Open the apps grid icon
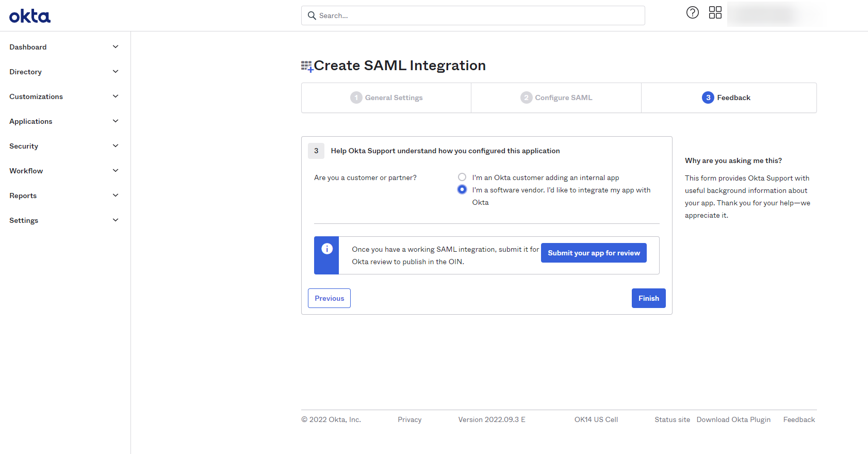Image resolution: width=868 pixels, height=454 pixels. 715,12
